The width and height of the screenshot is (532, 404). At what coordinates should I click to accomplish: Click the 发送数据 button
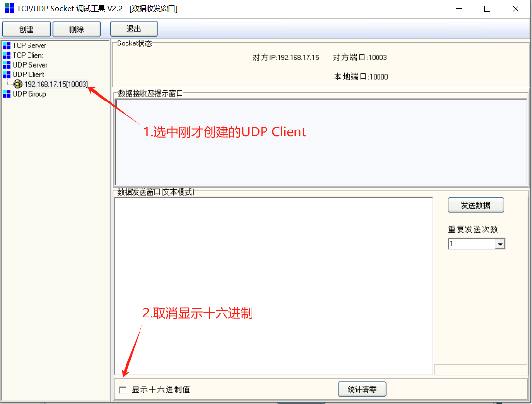click(x=476, y=205)
